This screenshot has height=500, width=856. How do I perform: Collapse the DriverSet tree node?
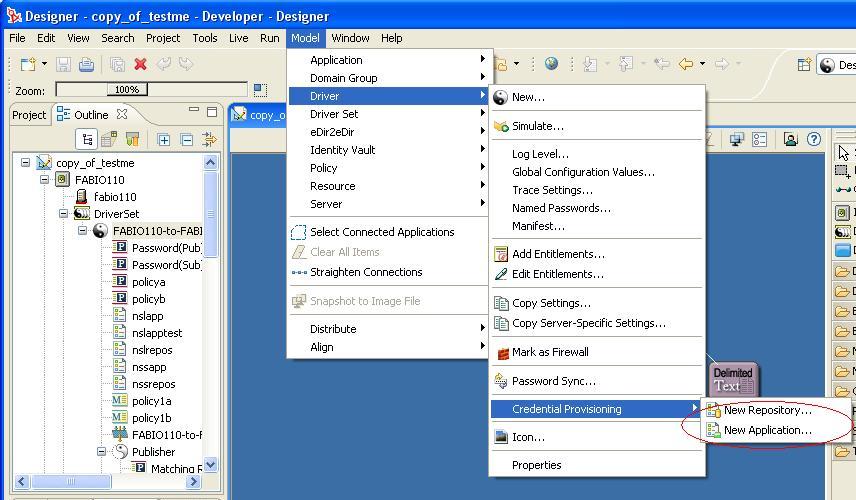(64, 214)
